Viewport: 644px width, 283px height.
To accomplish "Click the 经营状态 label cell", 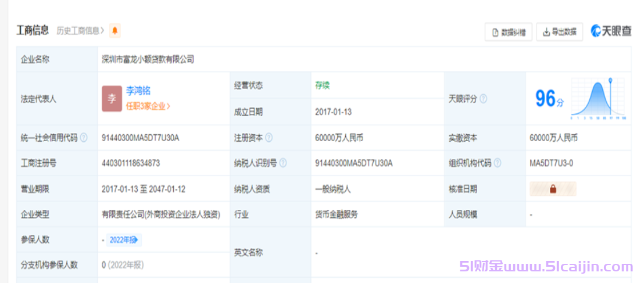I will [270, 85].
